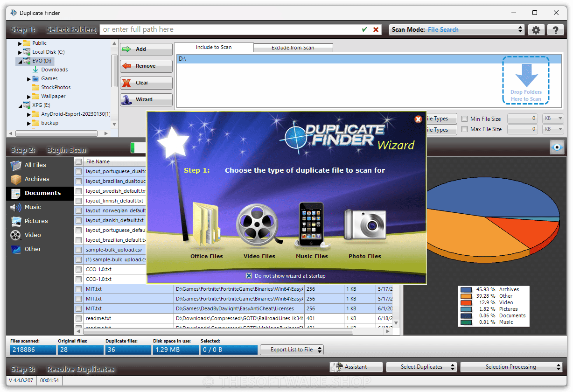Screen dimensions: 573x392
Task: Open the Assistant button
Action: 356,367
